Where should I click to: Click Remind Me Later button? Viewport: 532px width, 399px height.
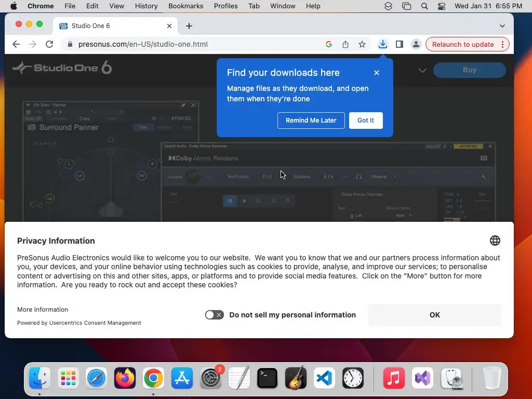click(311, 121)
